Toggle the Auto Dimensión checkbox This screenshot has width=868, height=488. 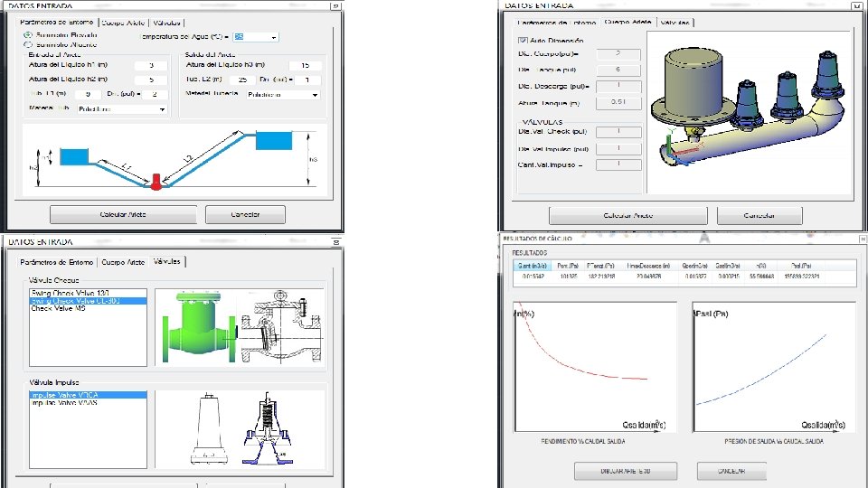click(x=523, y=41)
